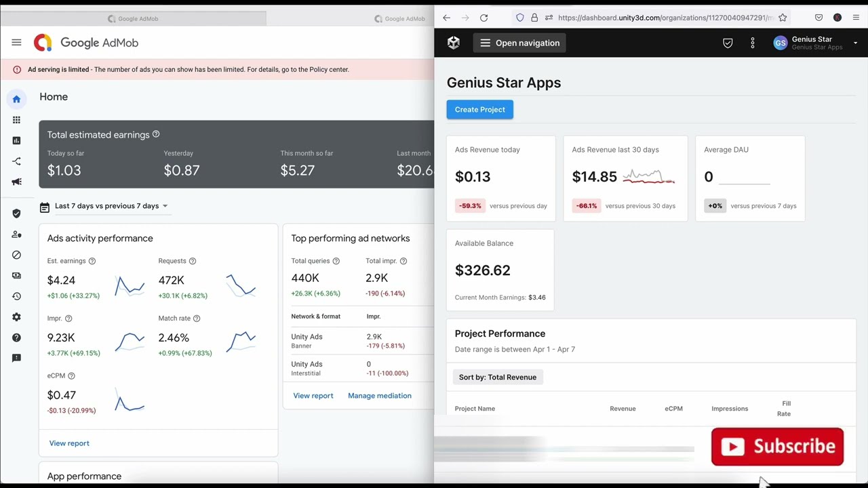
Task: Click the tracking protection shield in address bar
Action: tap(520, 18)
